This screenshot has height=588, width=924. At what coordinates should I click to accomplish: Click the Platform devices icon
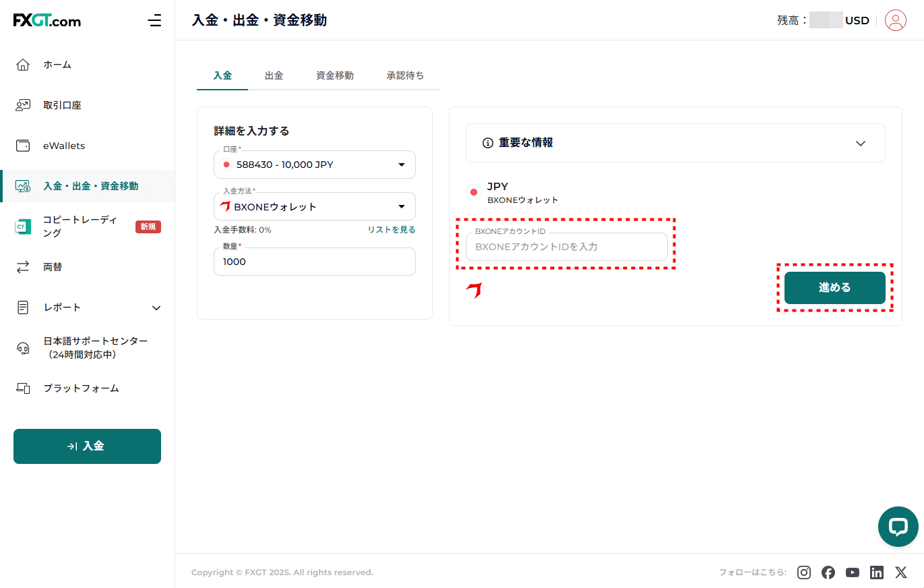(23, 388)
